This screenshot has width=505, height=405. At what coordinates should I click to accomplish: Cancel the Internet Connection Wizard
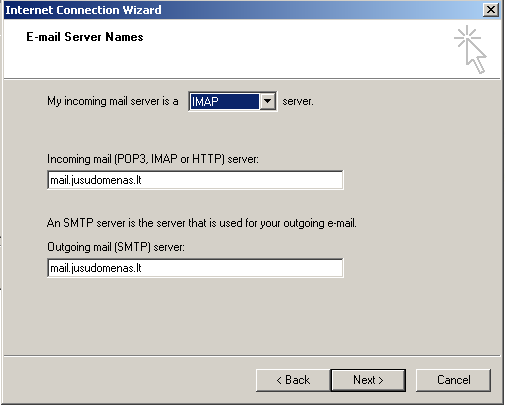coord(453,380)
